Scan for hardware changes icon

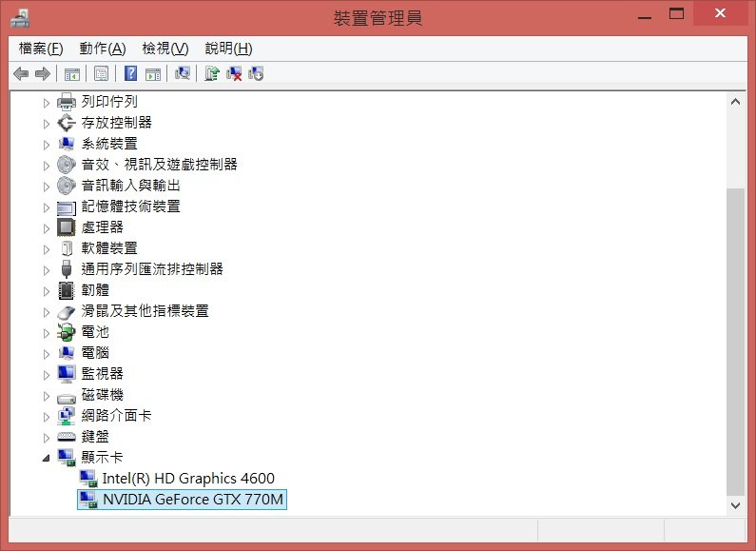point(183,73)
